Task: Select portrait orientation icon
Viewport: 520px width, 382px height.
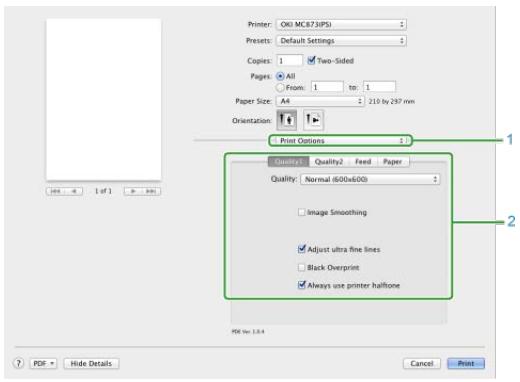Action: pos(286,119)
